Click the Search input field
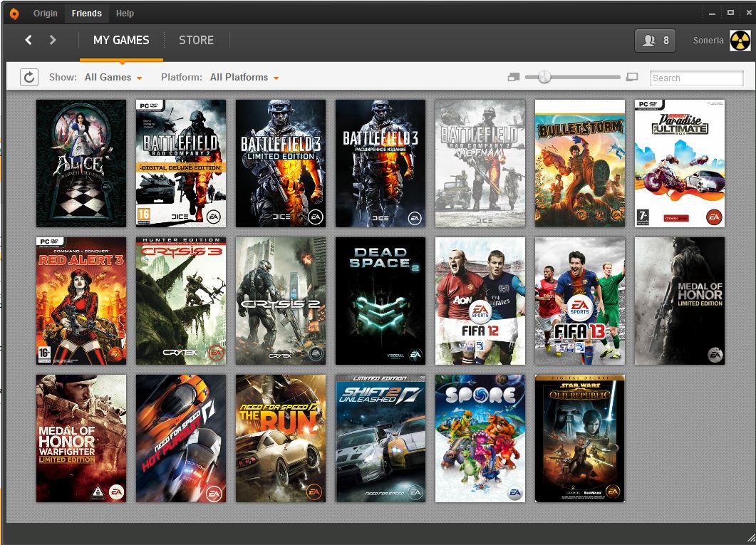 pos(697,78)
